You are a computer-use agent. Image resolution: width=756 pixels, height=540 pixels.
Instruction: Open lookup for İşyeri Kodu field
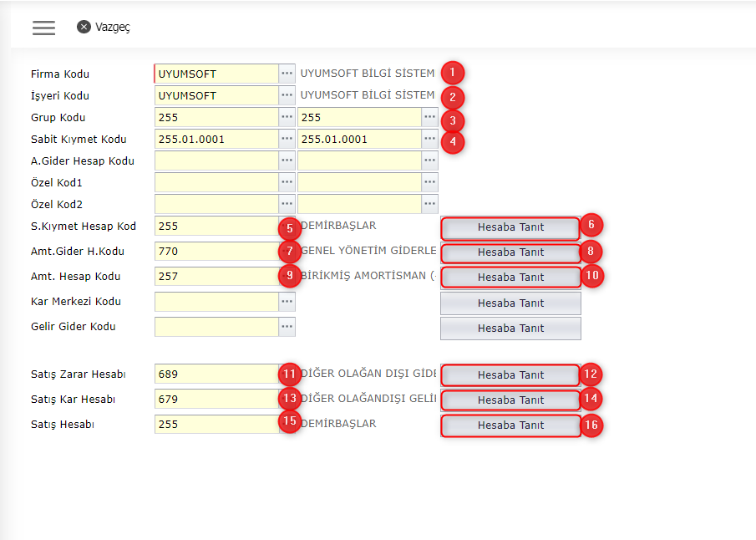coord(287,95)
